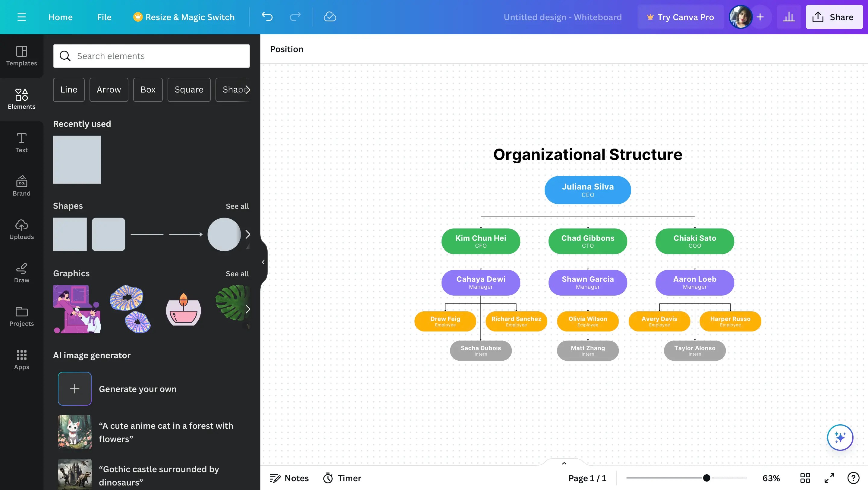Screen dimensions: 868x490
Task: Click the cloud save status icon
Action: pos(329,17)
